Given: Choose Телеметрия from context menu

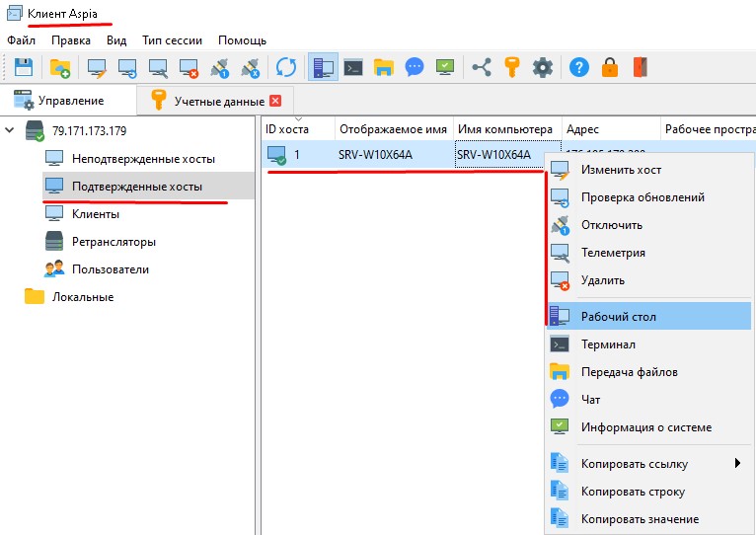Looking at the screenshot, I should [649, 253].
